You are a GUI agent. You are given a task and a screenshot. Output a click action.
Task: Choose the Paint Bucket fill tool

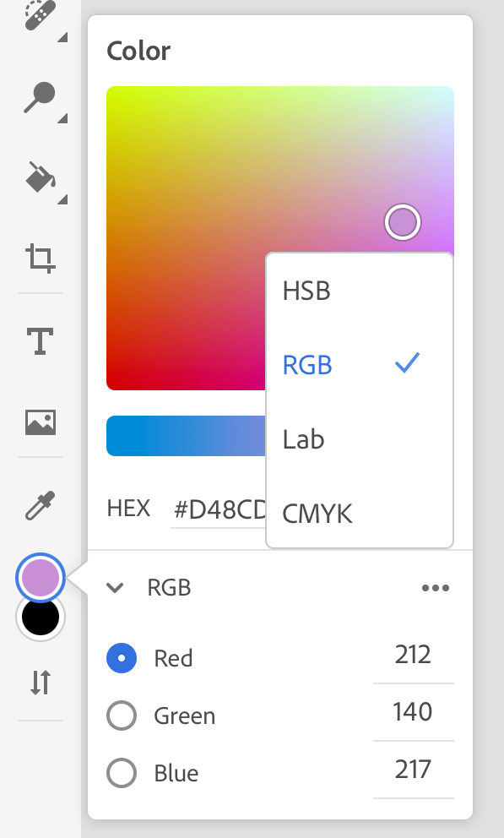click(x=40, y=177)
